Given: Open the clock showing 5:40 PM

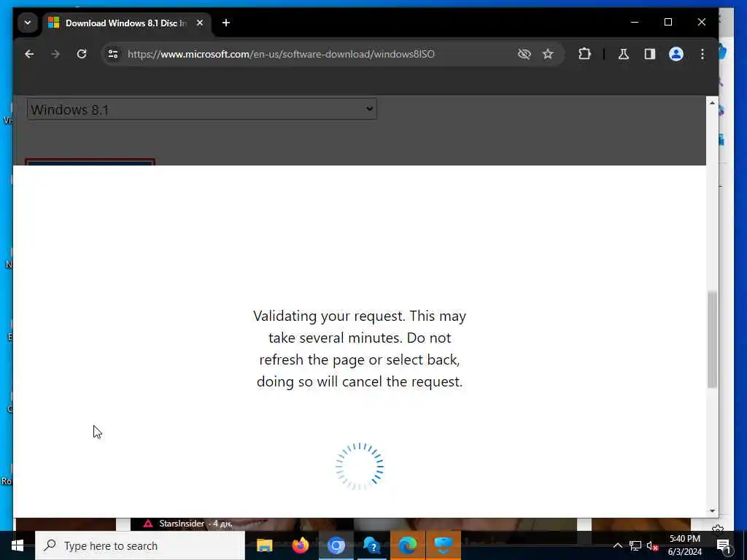Looking at the screenshot, I should [684, 545].
